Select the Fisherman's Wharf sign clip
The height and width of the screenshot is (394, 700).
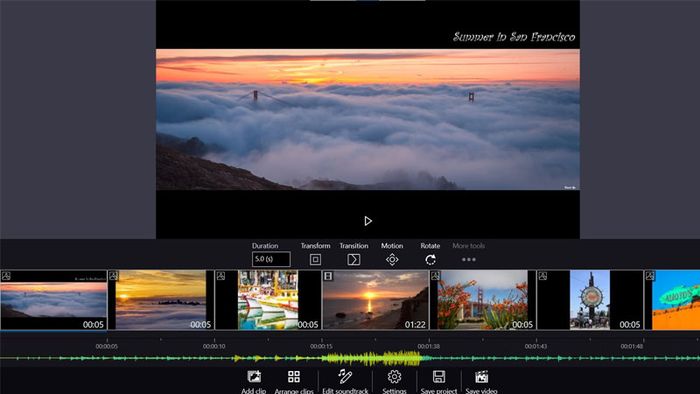pos(590,300)
